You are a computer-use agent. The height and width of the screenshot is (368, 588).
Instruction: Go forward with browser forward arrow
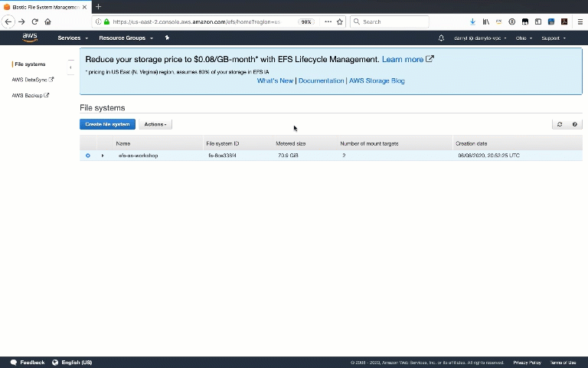(21, 21)
